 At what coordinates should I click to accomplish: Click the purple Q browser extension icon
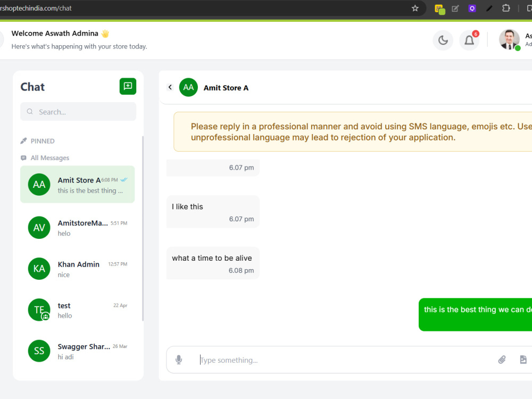tap(472, 9)
